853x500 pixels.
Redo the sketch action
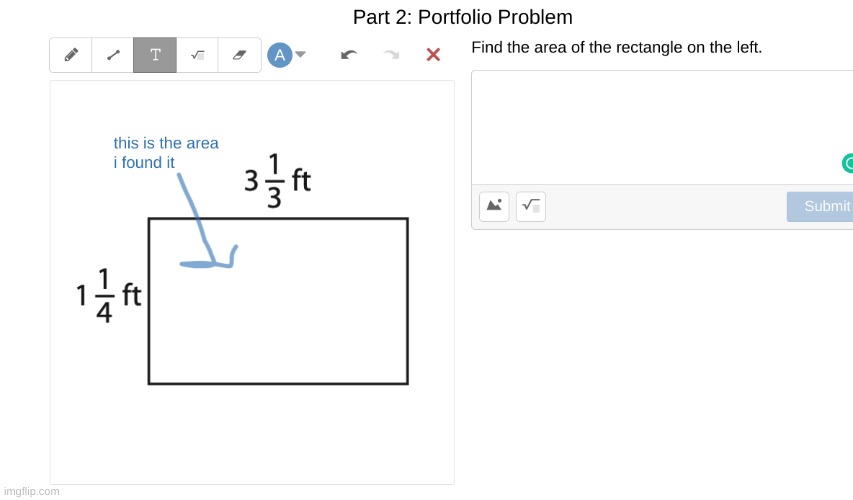tap(391, 55)
